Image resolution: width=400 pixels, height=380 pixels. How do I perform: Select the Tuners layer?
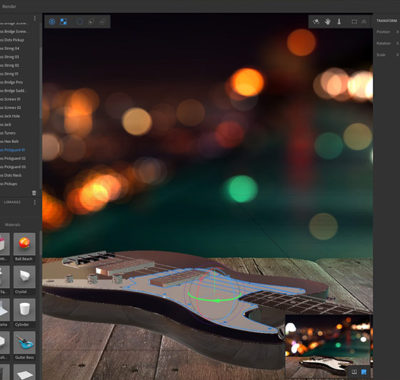point(8,133)
